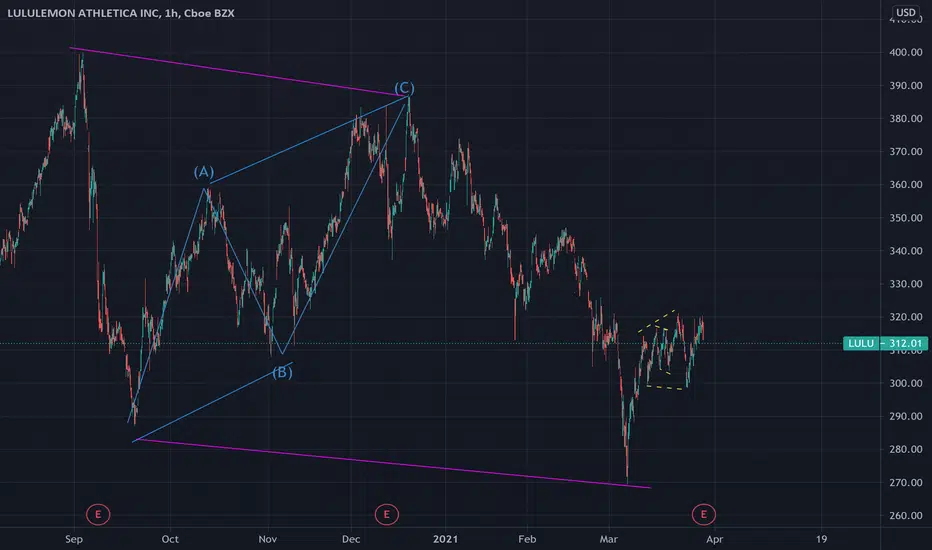This screenshot has height=550, width=932.
Task: Click the 290.00 price axis label
Action: (x=906, y=416)
